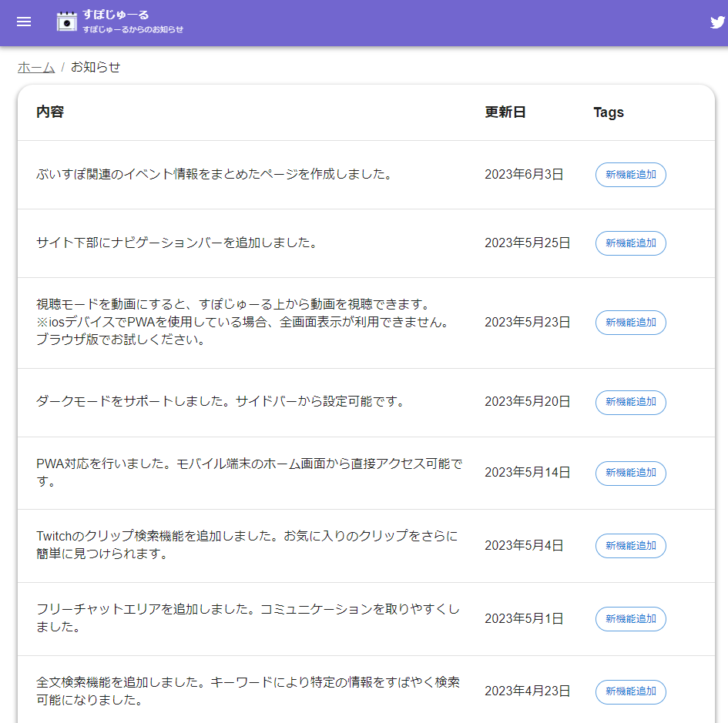Click the 内容 column header

[50, 112]
